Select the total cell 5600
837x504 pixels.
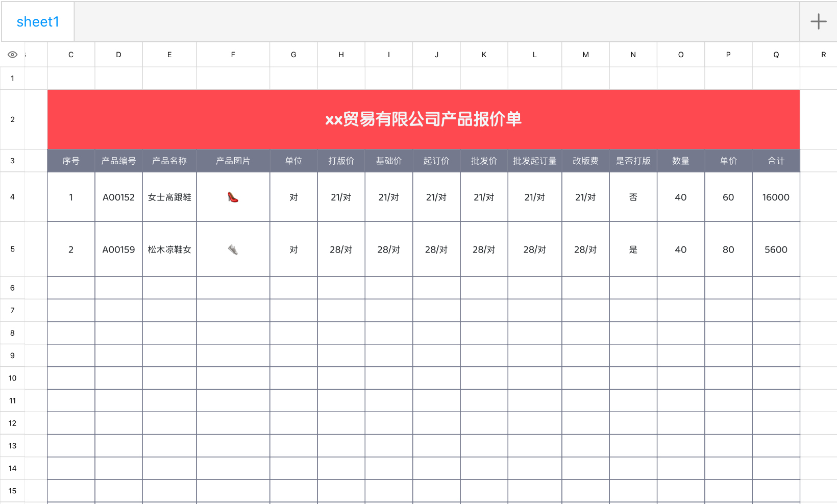[776, 249]
